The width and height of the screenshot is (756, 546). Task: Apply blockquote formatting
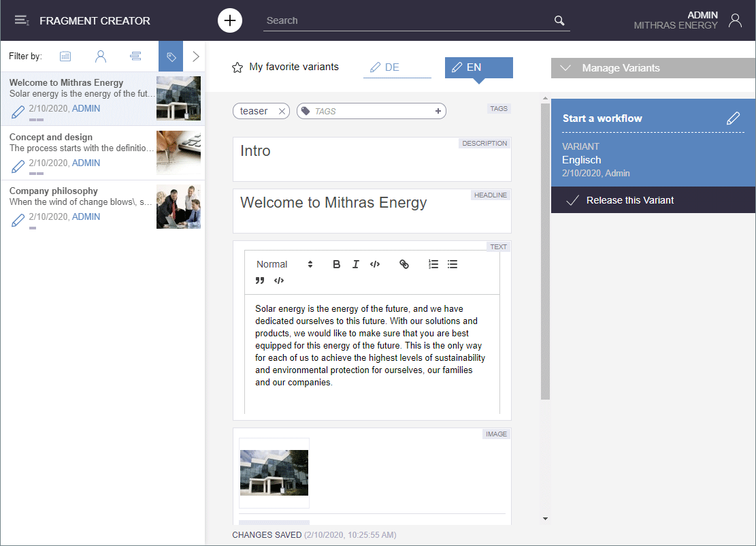(260, 280)
